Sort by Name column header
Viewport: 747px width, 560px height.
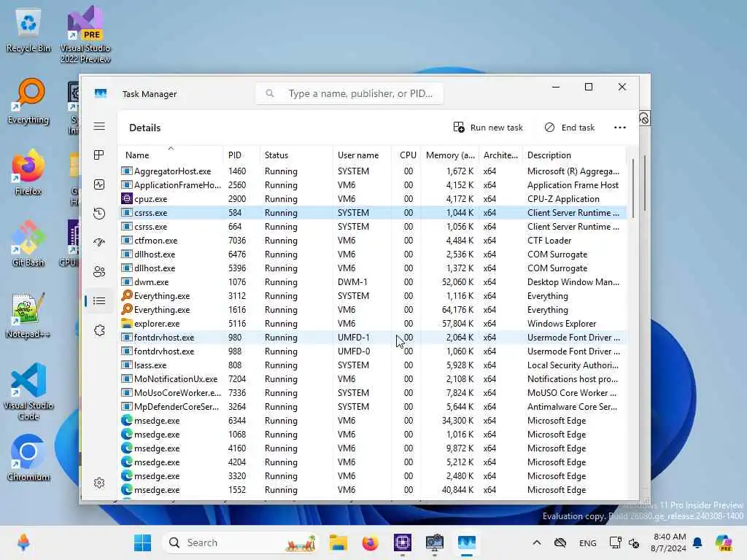(x=170, y=155)
